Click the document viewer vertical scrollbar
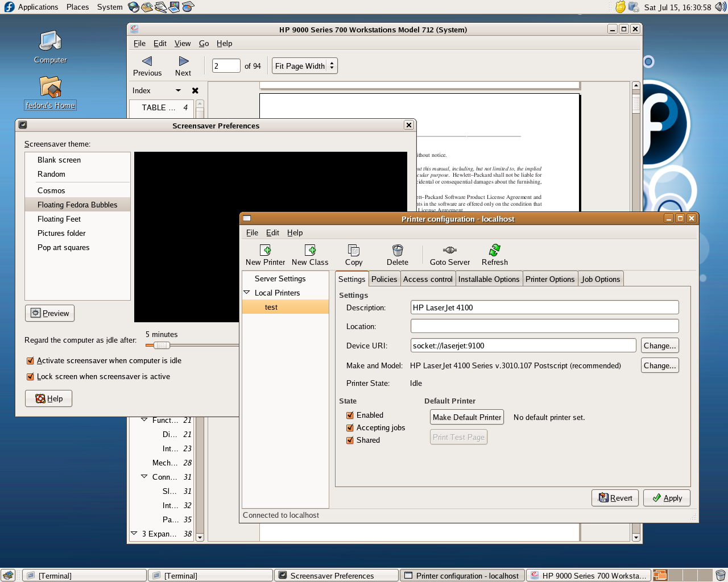 click(x=636, y=102)
